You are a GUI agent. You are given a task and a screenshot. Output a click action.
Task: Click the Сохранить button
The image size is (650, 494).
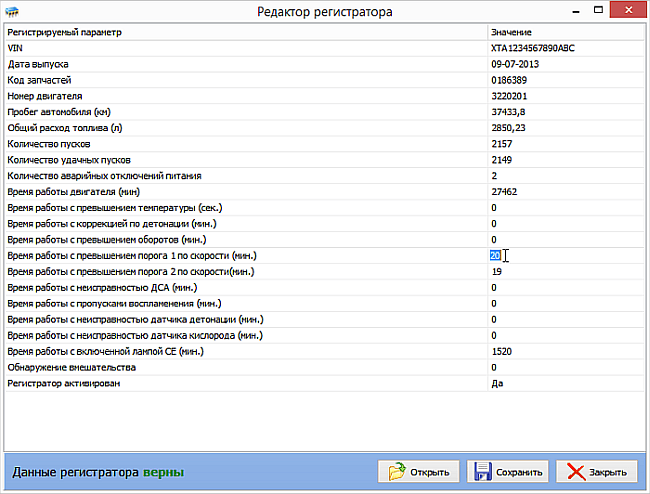tap(507, 472)
